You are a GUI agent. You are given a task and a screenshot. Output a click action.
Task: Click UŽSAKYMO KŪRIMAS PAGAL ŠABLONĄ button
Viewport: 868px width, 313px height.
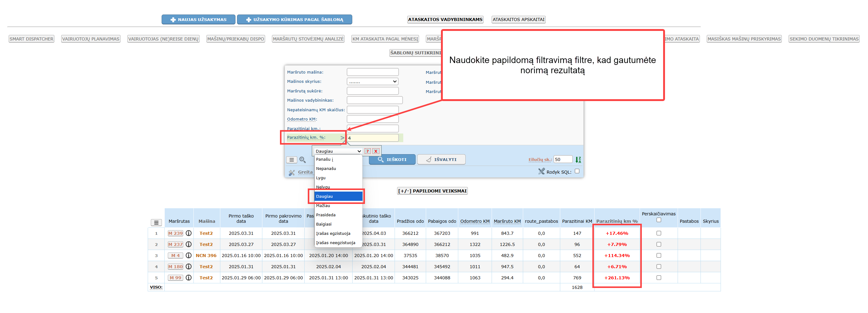[294, 19]
